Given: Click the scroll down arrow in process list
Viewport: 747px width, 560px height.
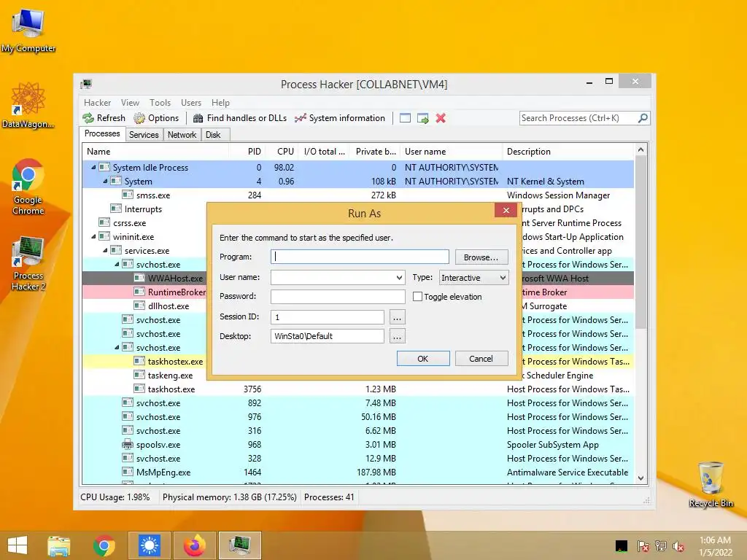Looking at the screenshot, I should pos(640,478).
